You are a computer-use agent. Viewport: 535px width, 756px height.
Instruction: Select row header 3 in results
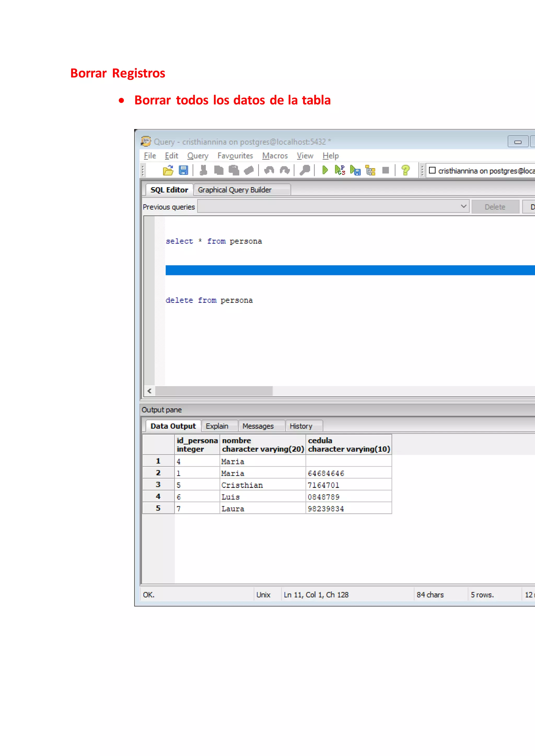pos(159,485)
